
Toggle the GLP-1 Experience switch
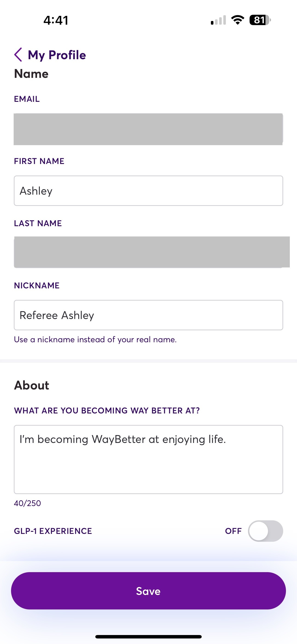[265, 531]
